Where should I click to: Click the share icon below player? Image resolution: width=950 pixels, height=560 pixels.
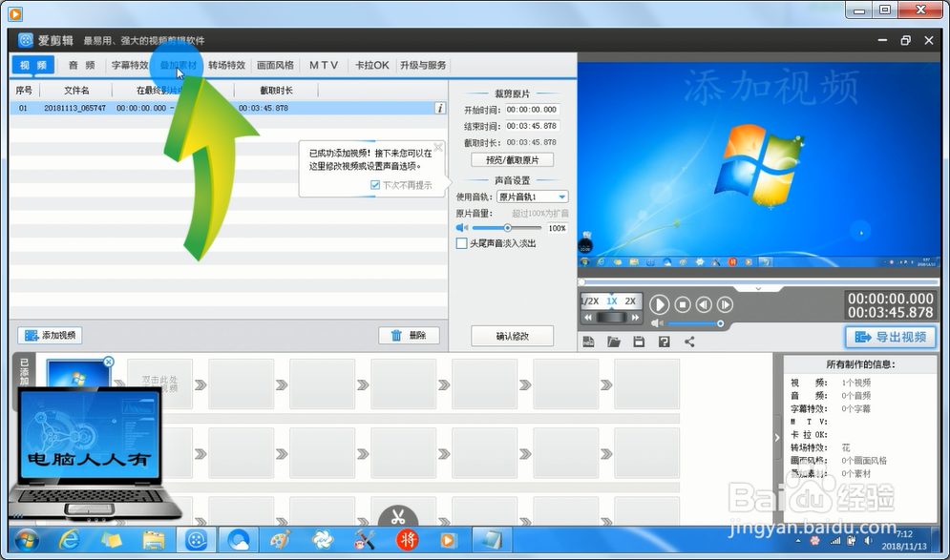689,342
